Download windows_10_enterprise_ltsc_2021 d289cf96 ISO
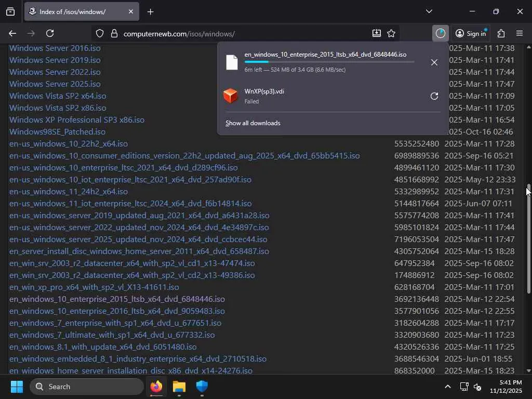The image size is (532, 399). 124,168
